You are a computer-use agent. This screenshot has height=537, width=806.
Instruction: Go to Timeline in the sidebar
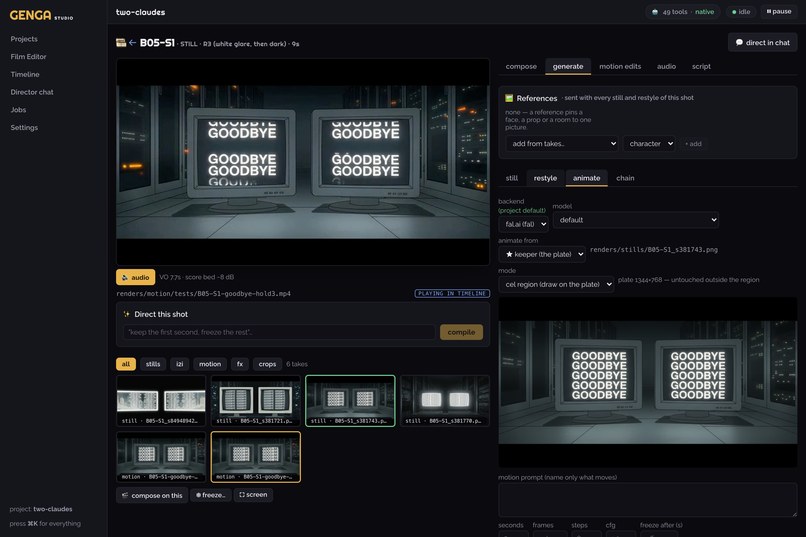[25, 75]
